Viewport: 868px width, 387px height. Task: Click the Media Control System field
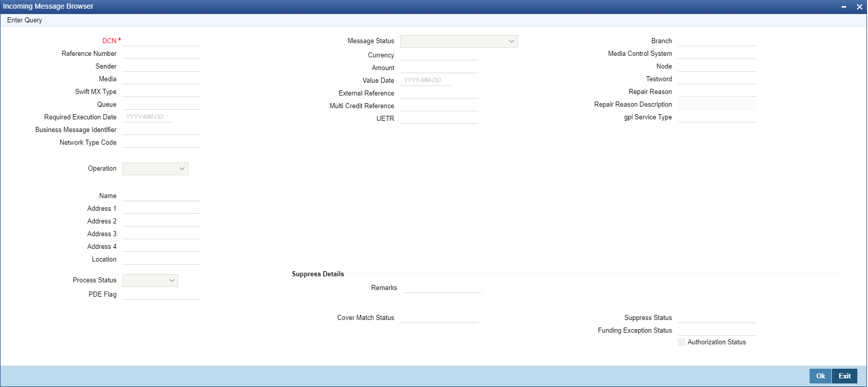[717, 54]
